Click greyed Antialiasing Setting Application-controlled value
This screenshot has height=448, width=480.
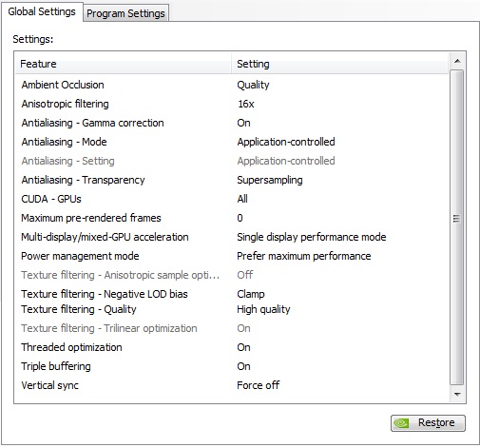click(x=286, y=161)
